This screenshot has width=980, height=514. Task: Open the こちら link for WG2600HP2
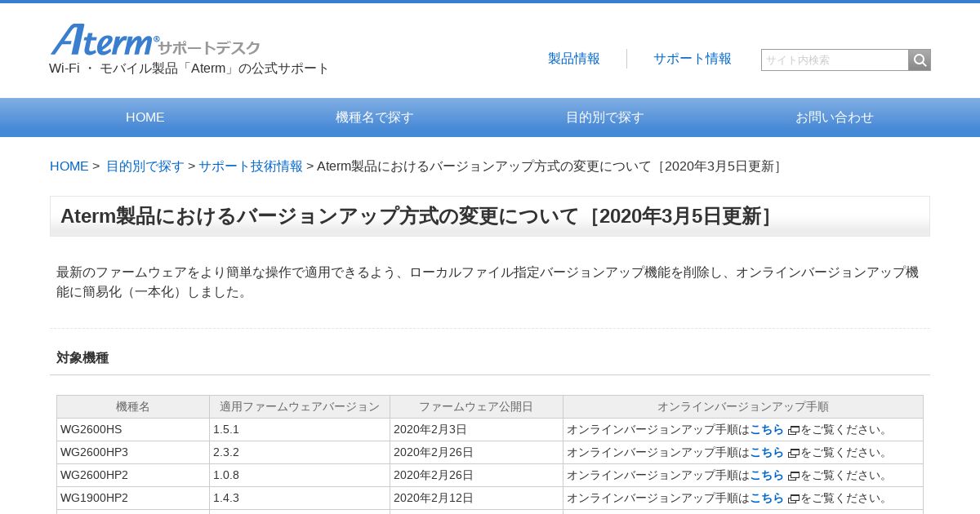(767, 475)
